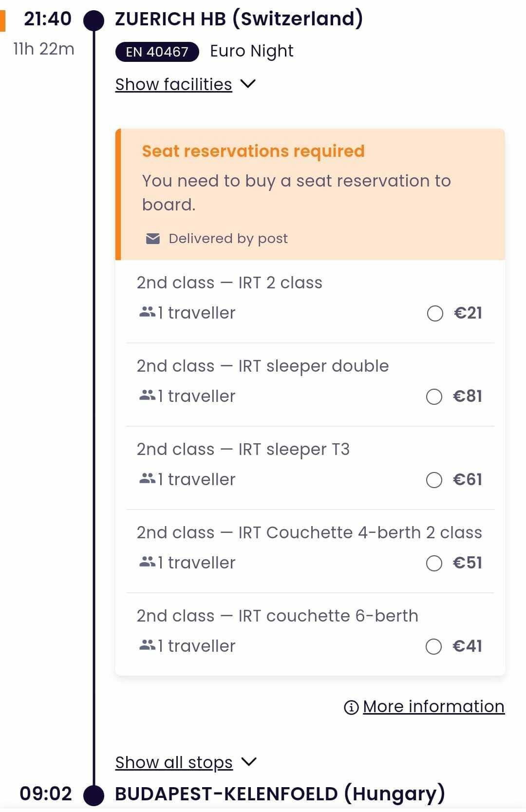526x812 pixels.
Task: Click traveller icon under couchette 6-berth
Action: tap(147, 645)
